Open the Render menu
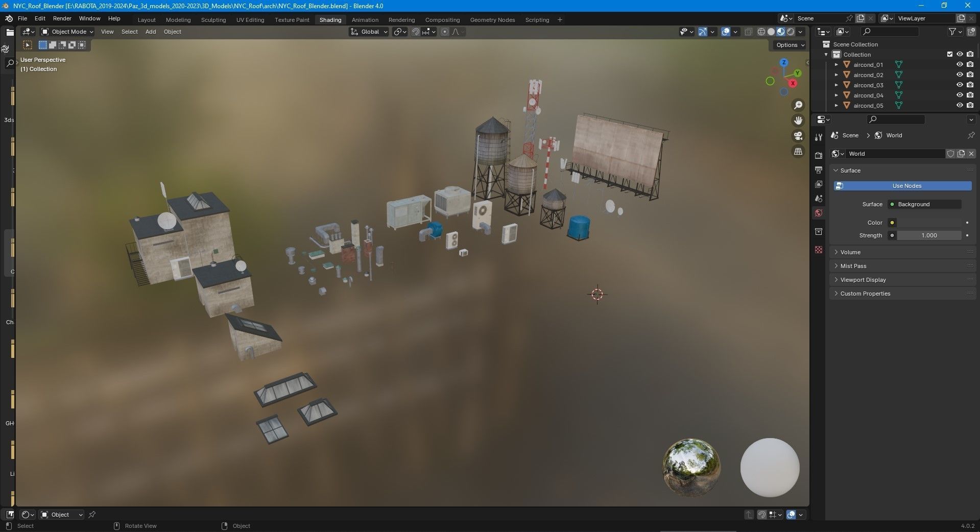980x532 pixels. (62, 18)
